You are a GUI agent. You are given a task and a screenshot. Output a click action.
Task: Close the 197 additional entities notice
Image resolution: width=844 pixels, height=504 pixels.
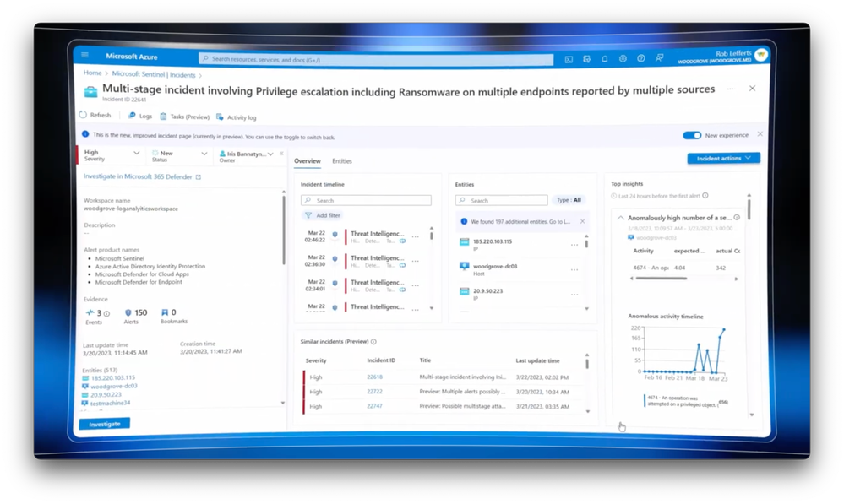click(582, 221)
